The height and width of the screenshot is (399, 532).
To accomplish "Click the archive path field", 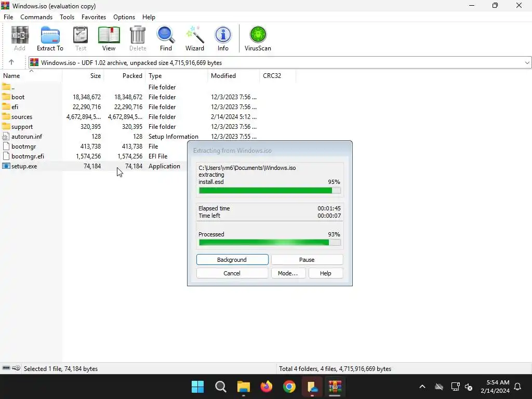I will click(280, 62).
